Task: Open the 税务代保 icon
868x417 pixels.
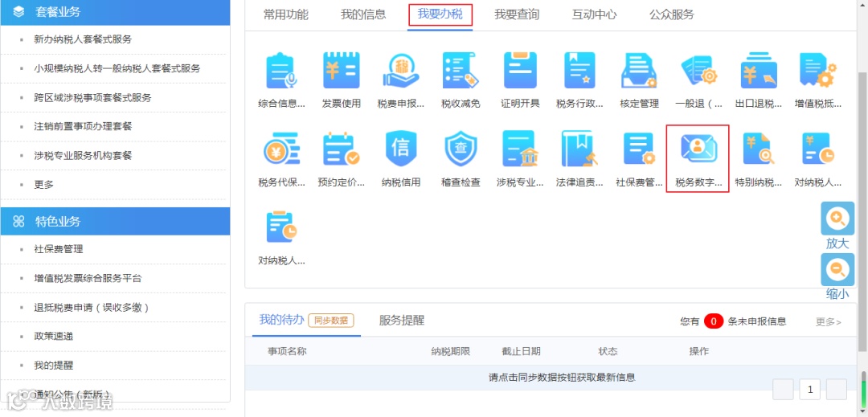Action: click(x=282, y=149)
